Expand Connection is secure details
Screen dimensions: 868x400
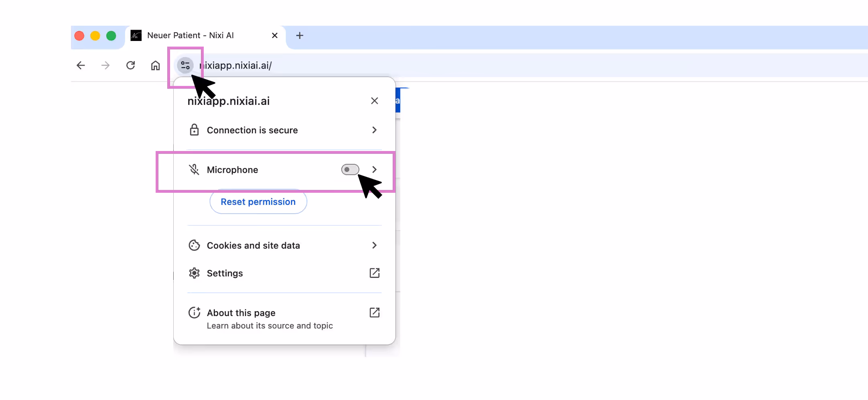374,130
